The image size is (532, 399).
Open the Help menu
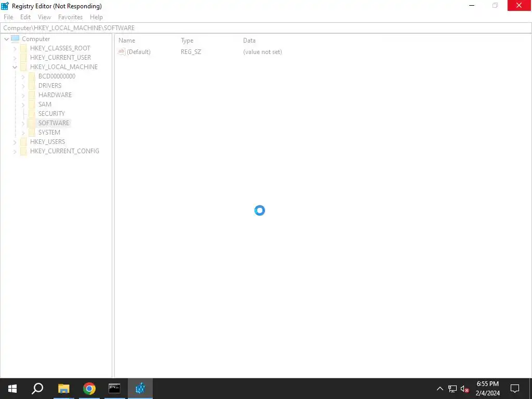[96, 17]
